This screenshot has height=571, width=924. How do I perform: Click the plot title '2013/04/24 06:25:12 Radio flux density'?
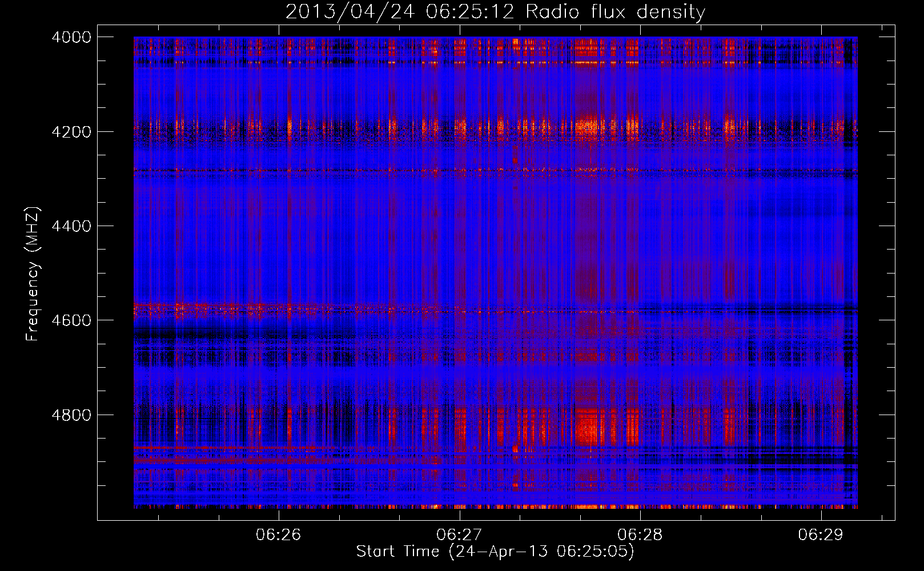[495, 12]
